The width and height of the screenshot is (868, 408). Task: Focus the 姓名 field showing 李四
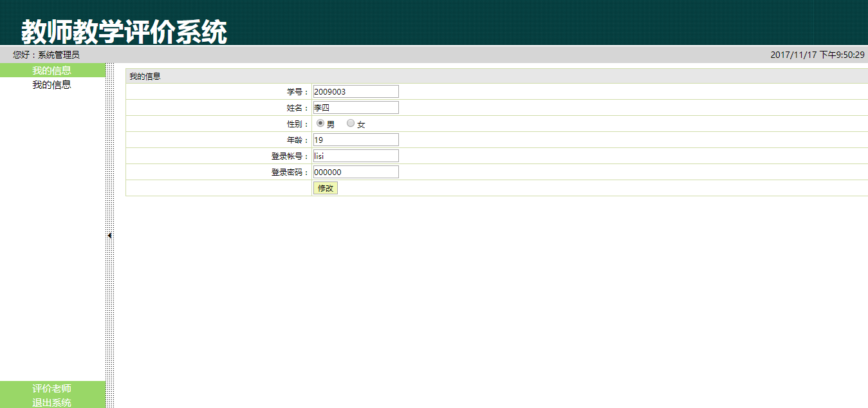click(356, 107)
